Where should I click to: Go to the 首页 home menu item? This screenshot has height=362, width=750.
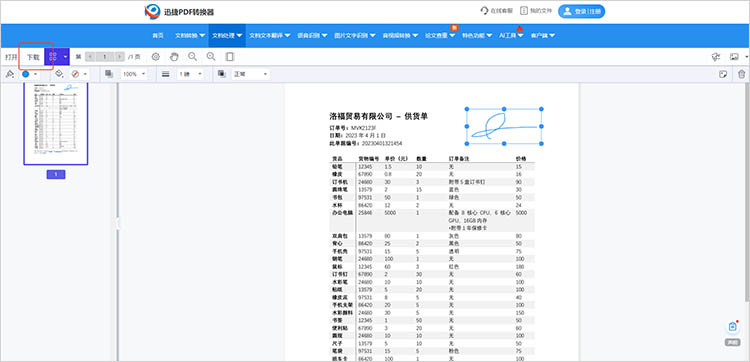click(158, 35)
